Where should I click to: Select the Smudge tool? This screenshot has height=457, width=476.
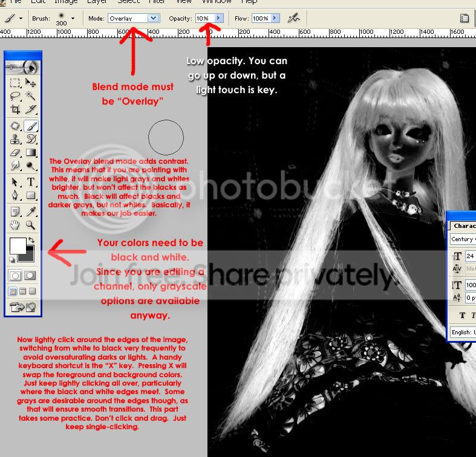(x=15, y=166)
